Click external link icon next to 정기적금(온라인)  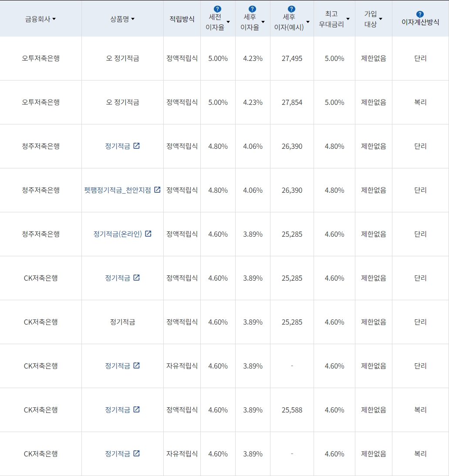pos(148,233)
